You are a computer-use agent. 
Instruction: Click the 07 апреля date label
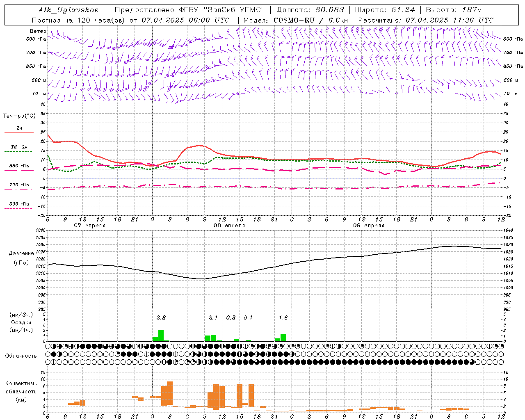pos(89,226)
